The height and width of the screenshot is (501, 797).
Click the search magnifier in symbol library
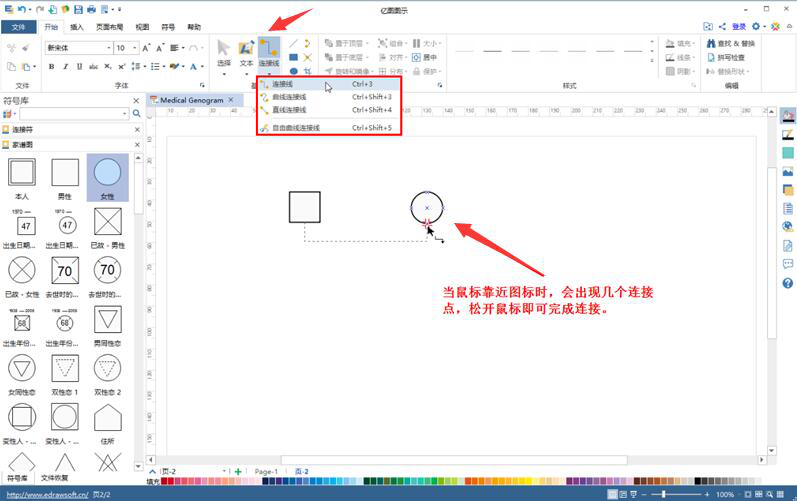tap(136, 113)
